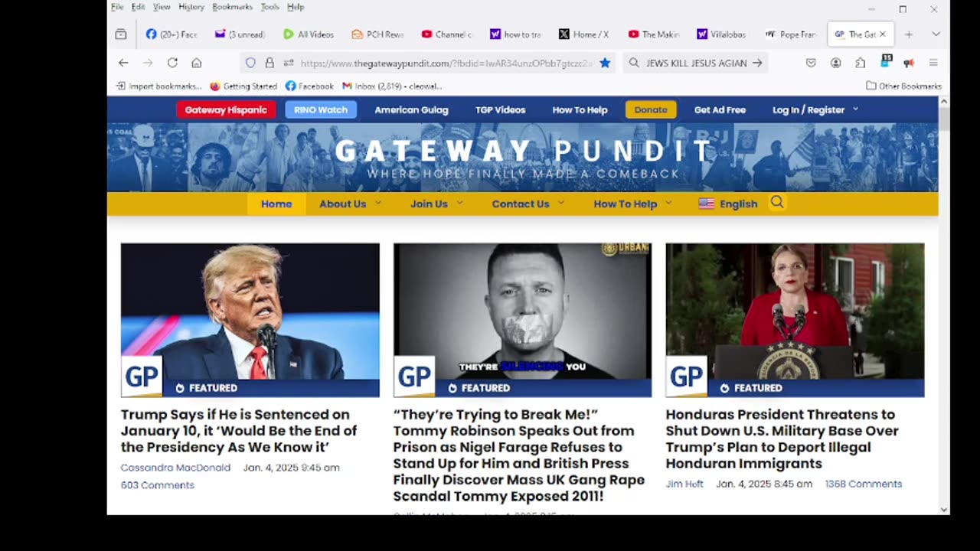
Task: Reload the current page
Action: 172,63
